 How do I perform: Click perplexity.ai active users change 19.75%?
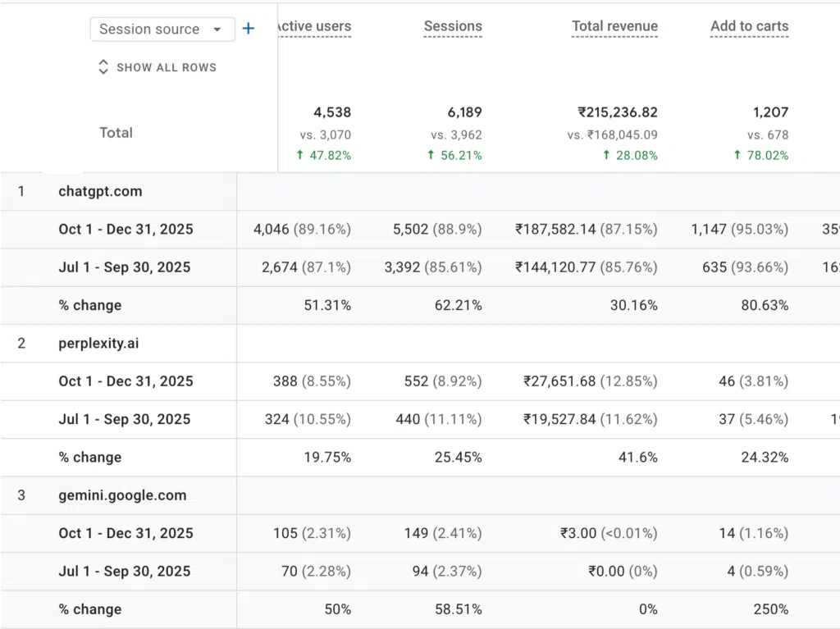(327, 458)
